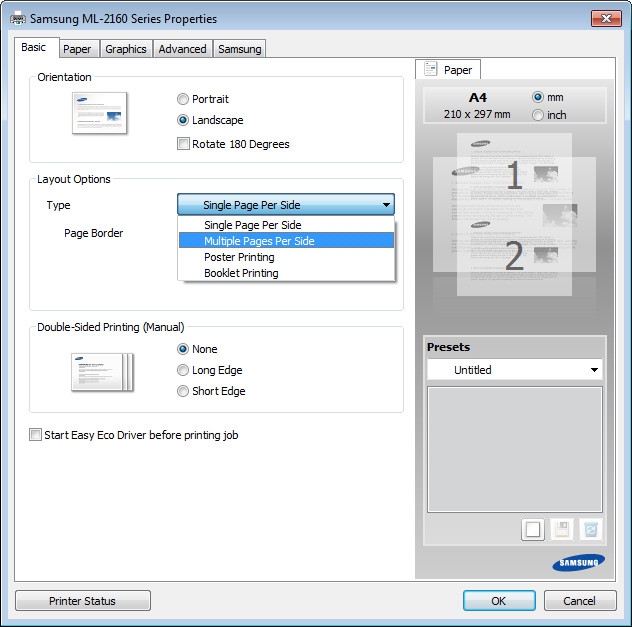Image resolution: width=632 pixels, height=627 pixels.
Task: Switch to the Advanced tab
Action: point(183,49)
